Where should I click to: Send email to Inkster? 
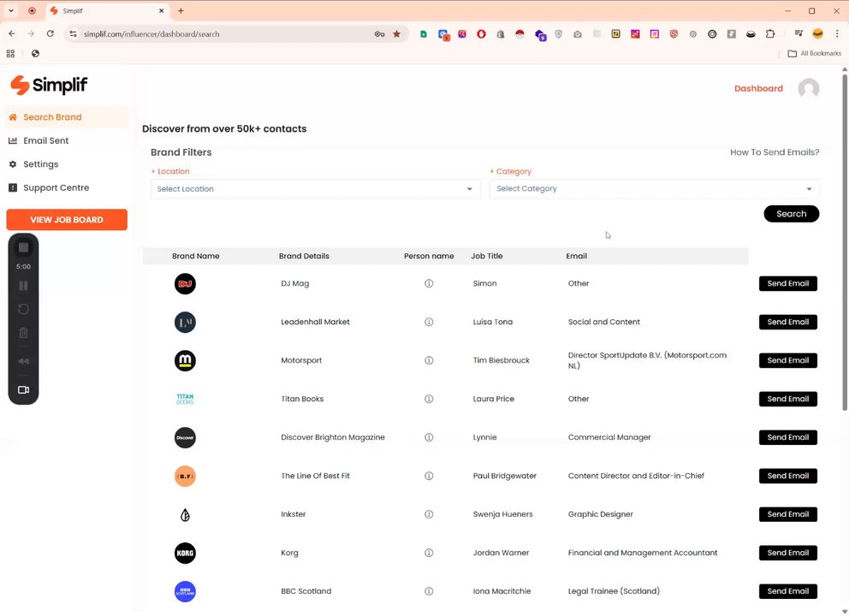pos(788,514)
